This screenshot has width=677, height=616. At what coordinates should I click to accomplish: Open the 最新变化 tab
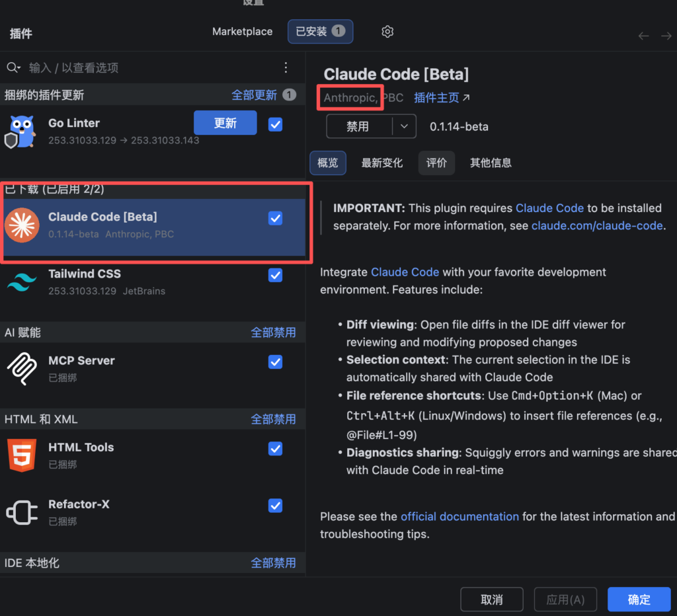point(381,163)
